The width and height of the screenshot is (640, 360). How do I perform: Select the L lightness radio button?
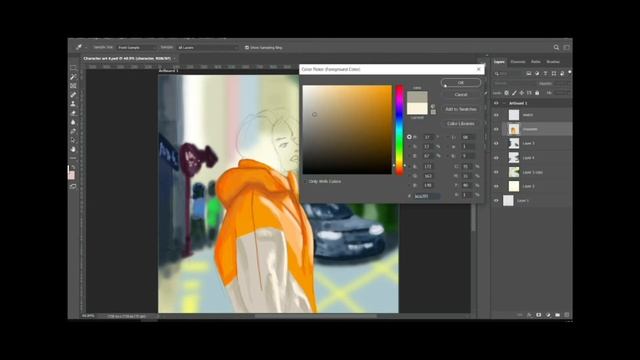click(x=448, y=137)
